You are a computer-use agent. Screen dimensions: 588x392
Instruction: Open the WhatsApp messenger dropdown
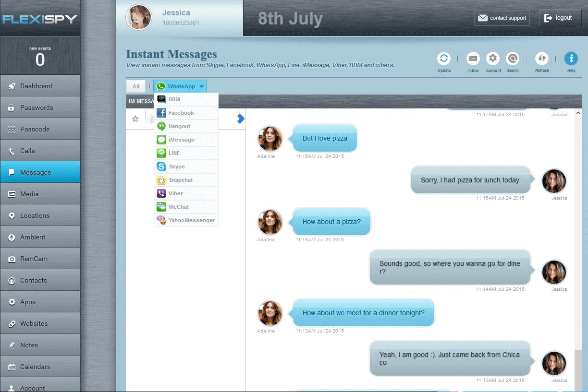[x=180, y=86]
